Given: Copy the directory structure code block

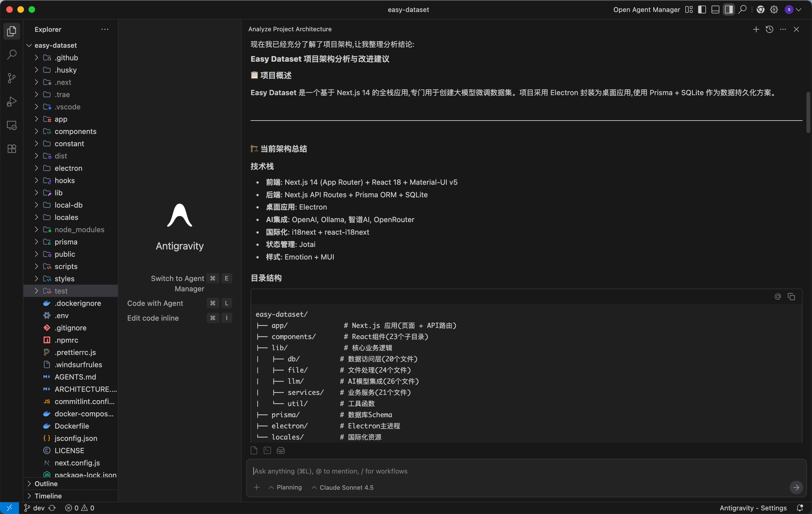Looking at the screenshot, I should tap(791, 296).
